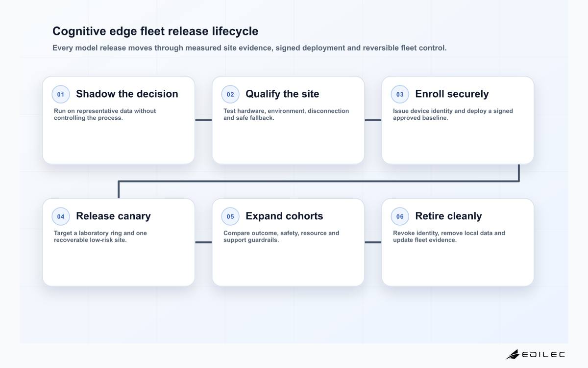Select the "Expand cohorts" heading
The width and height of the screenshot is (588, 368).
click(284, 216)
